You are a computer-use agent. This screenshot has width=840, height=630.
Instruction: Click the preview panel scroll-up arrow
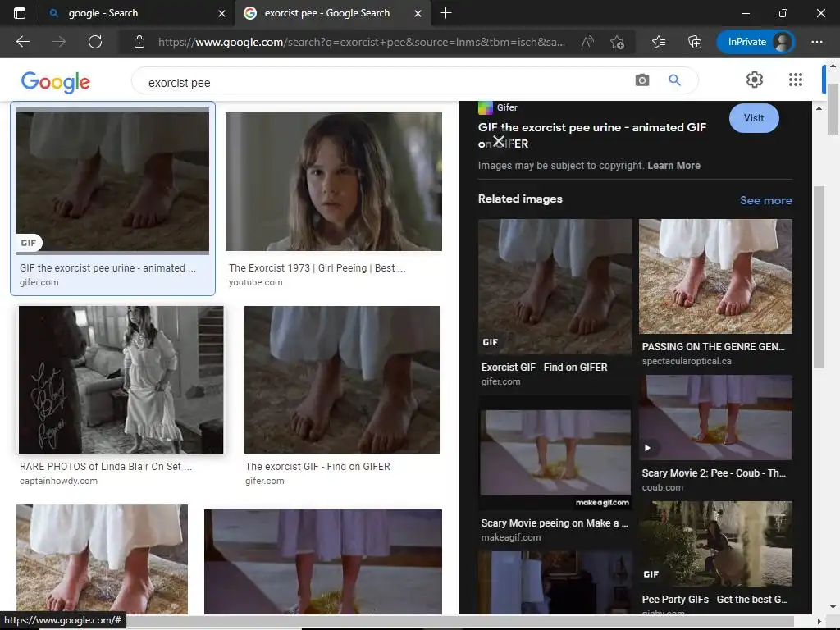point(819,108)
